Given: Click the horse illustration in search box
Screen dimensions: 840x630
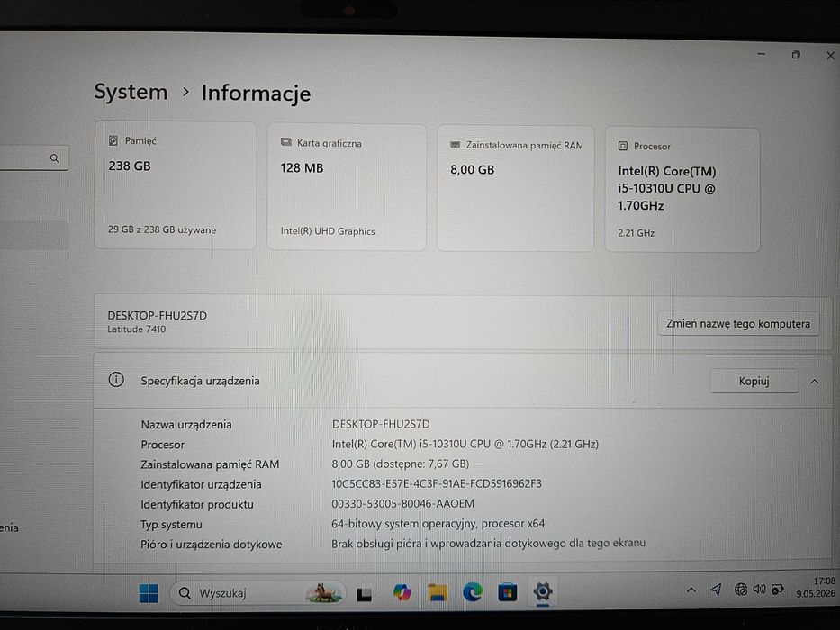Looking at the screenshot, I should point(323,593).
